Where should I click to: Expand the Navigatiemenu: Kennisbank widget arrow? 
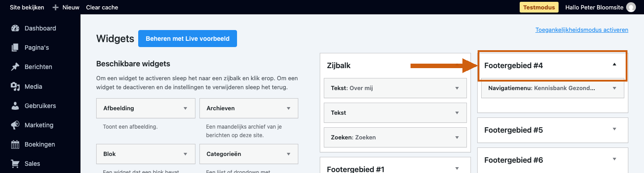pyautogui.click(x=614, y=88)
